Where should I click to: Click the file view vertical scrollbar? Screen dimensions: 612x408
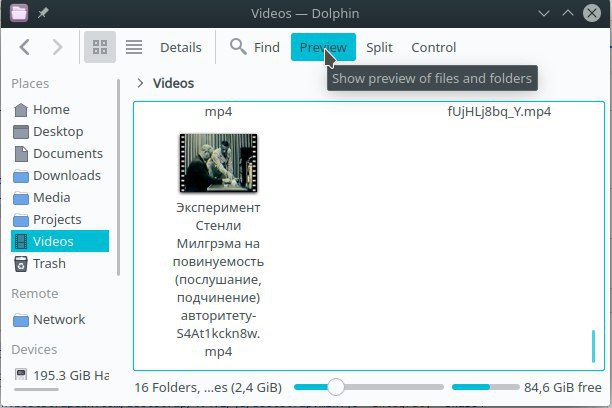[593, 346]
